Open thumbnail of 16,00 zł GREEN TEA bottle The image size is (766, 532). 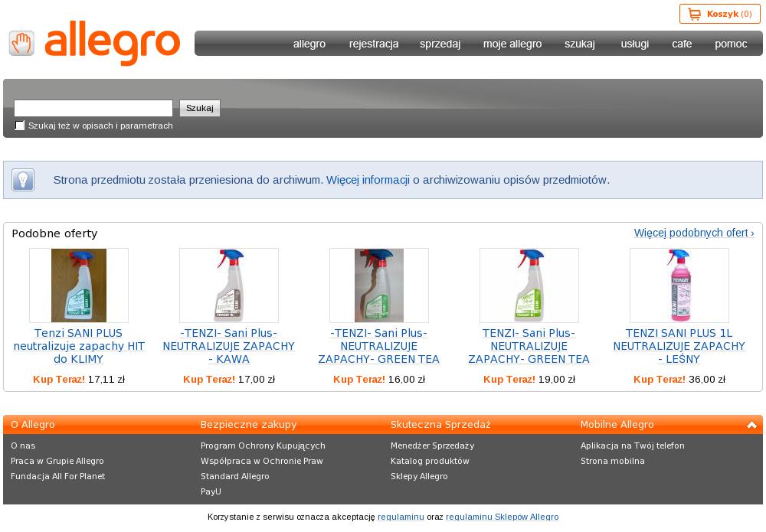(x=379, y=286)
